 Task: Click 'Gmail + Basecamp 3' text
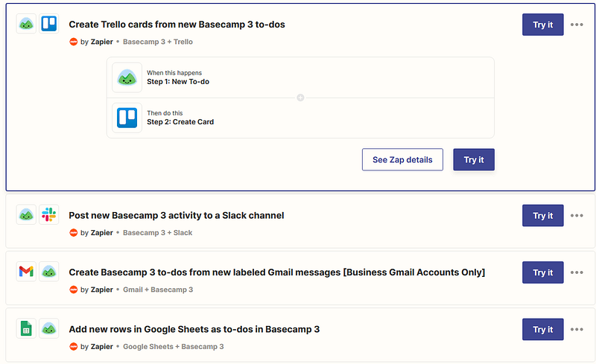[x=158, y=290]
